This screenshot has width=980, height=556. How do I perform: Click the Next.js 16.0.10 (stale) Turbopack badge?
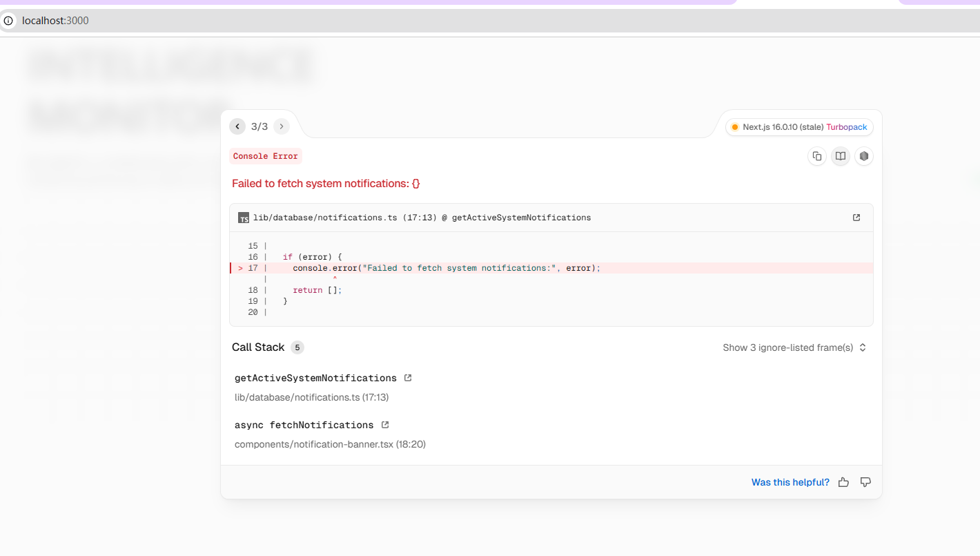[x=799, y=127]
